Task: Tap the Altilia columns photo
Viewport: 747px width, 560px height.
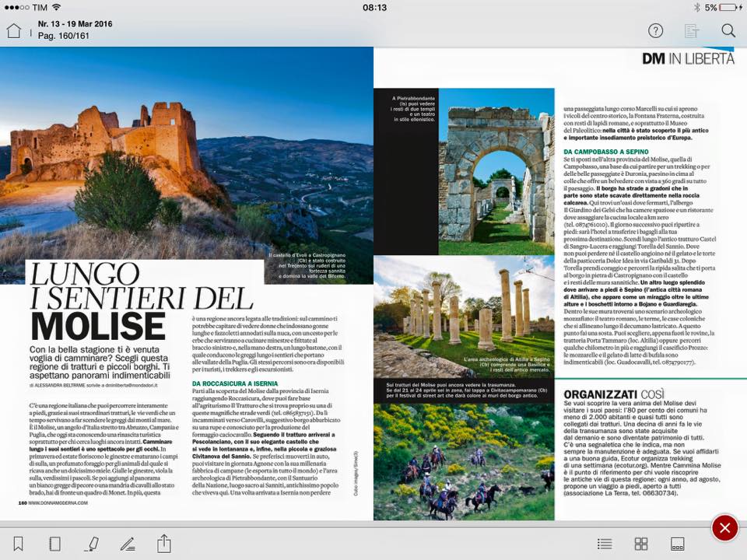Action: [464, 317]
